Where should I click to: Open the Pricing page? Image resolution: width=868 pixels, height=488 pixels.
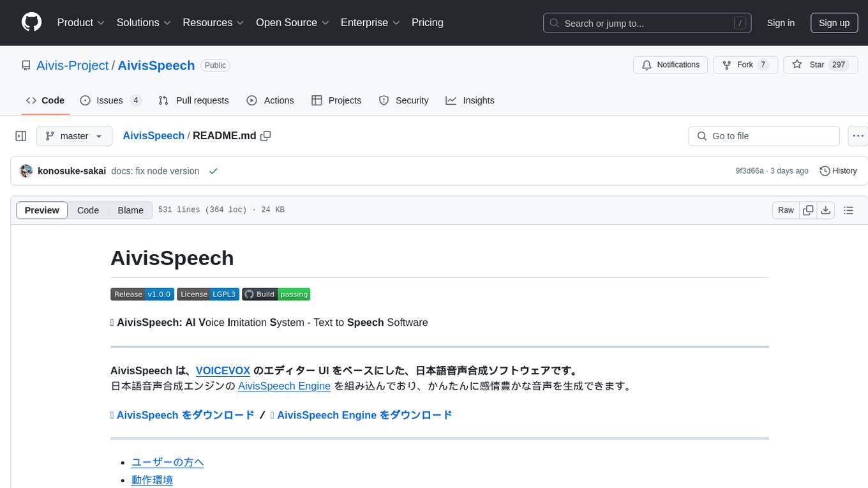coord(428,22)
